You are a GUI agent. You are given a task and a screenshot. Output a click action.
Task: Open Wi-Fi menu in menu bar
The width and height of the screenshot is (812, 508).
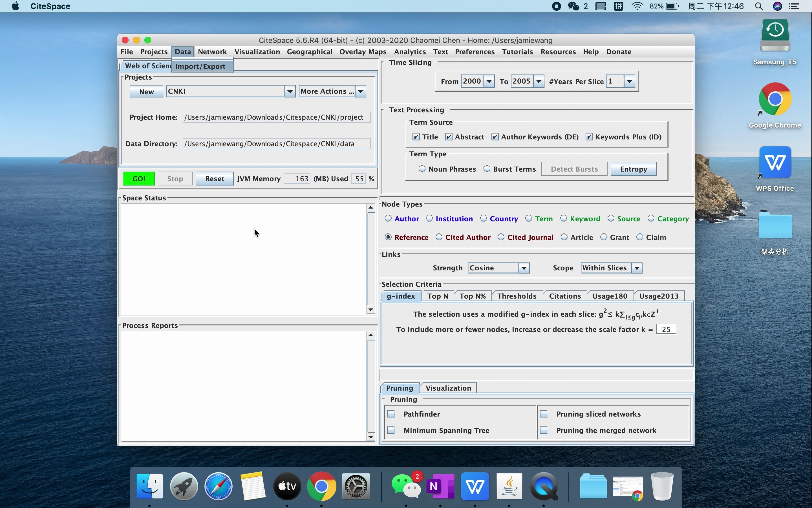click(x=637, y=6)
